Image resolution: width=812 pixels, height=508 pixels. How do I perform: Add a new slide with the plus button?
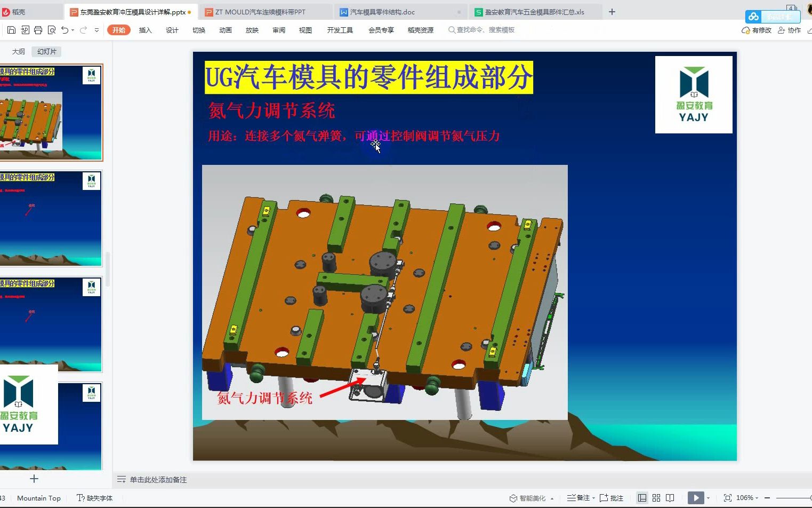point(34,479)
